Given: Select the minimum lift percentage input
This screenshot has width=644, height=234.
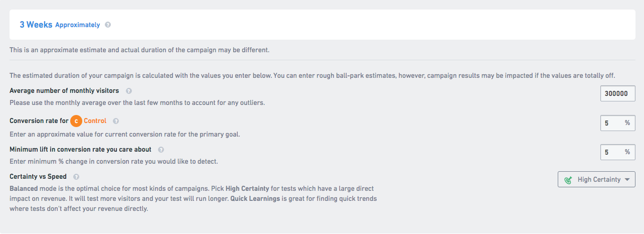Looking at the screenshot, I should pyautogui.click(x=612, y=152).
